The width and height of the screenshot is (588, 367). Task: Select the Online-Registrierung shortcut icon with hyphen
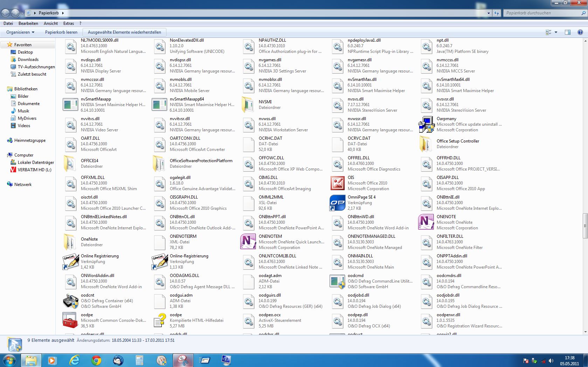159,262
